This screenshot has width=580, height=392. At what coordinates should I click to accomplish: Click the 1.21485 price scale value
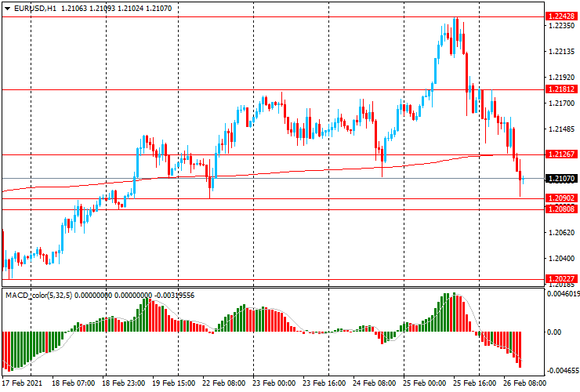coord(561,129)
